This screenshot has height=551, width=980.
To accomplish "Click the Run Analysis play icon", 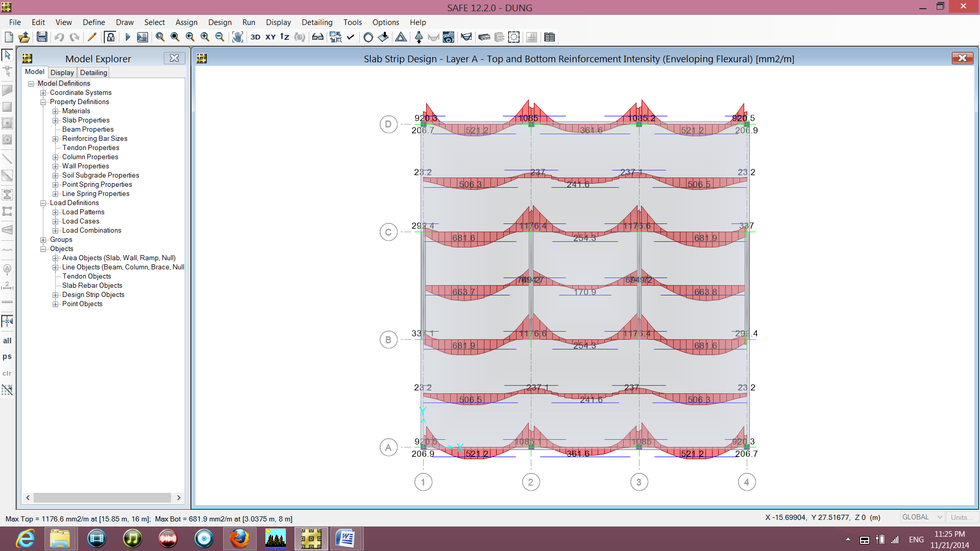I will [x=128, y=37].
